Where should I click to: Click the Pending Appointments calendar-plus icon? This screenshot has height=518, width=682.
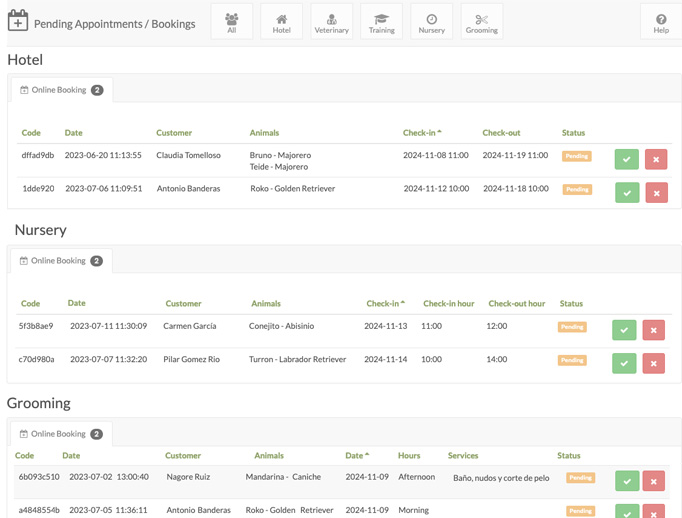point(18,20)
